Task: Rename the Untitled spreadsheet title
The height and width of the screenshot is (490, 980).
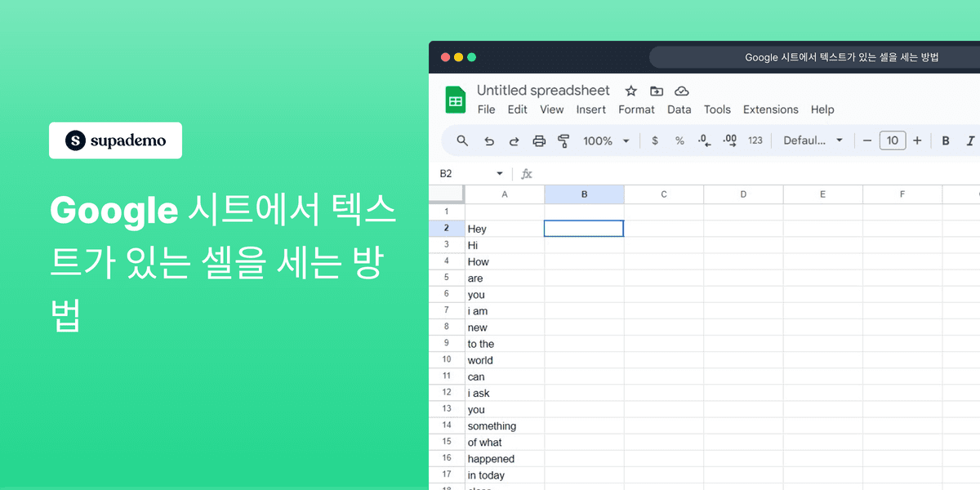Action: (x=543, y=90)
